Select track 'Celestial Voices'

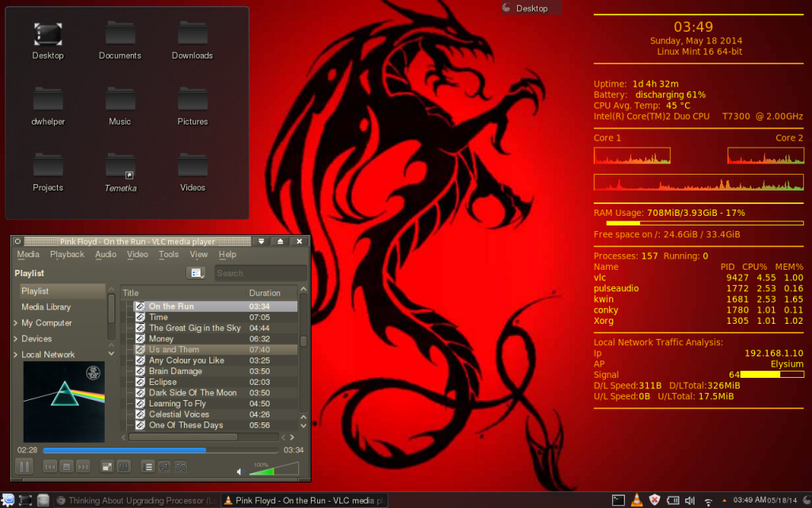[x=216, y=414]
